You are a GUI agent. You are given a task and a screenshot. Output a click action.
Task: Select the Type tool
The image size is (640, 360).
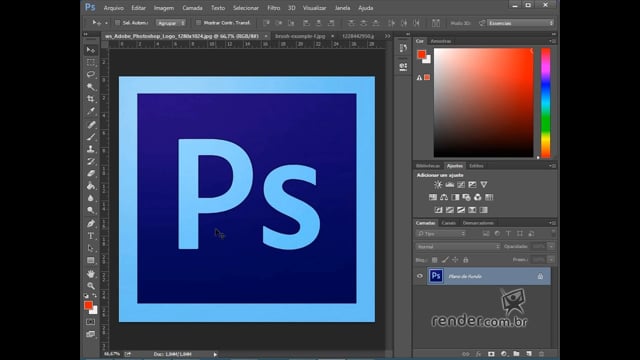pyautogui.click(x=91, y=236)
